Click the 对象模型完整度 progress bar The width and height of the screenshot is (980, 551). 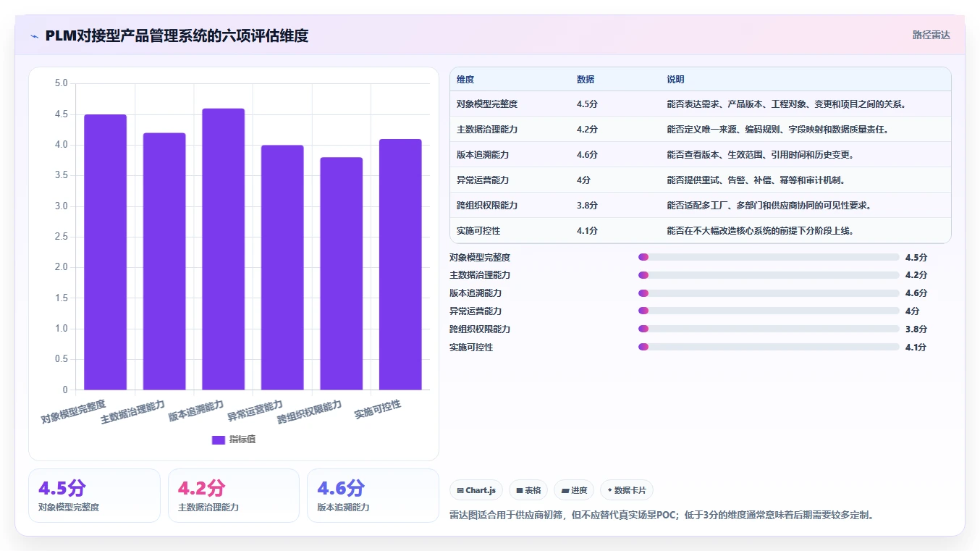(769, 257)
